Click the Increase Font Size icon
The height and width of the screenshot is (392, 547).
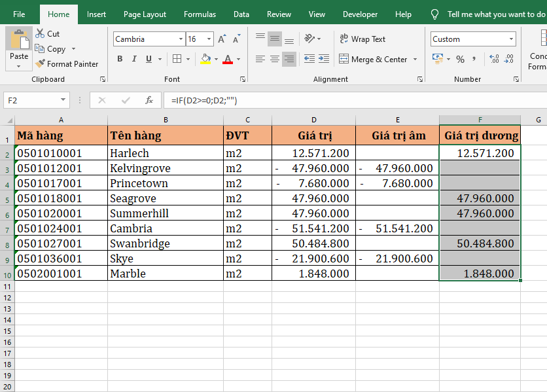(222, 39)
